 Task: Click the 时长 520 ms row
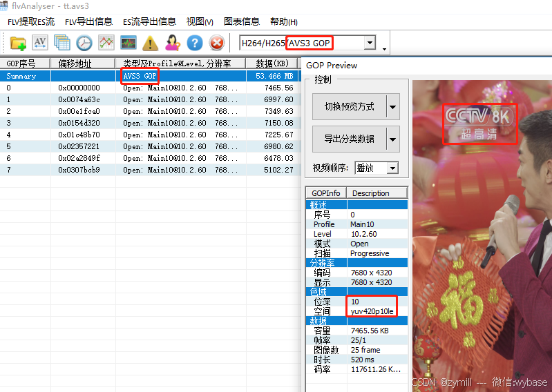(357, 360)
